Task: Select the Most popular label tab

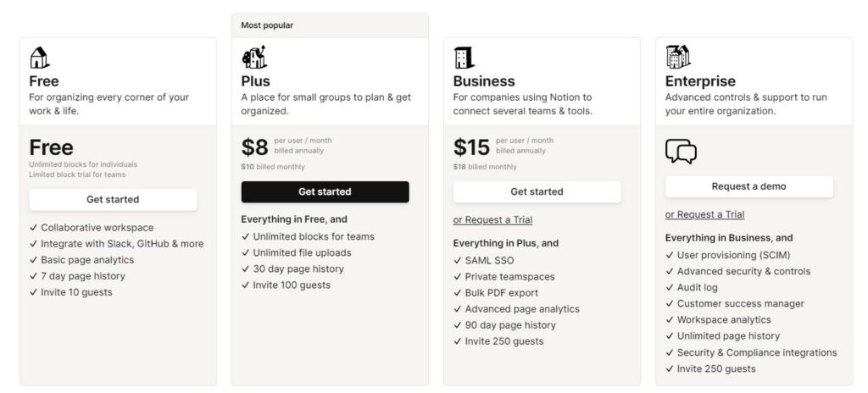Action: point(267,25)
